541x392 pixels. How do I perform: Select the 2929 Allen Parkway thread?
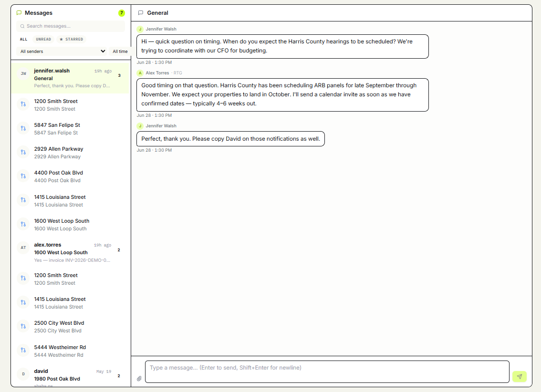tap(70, 153)
